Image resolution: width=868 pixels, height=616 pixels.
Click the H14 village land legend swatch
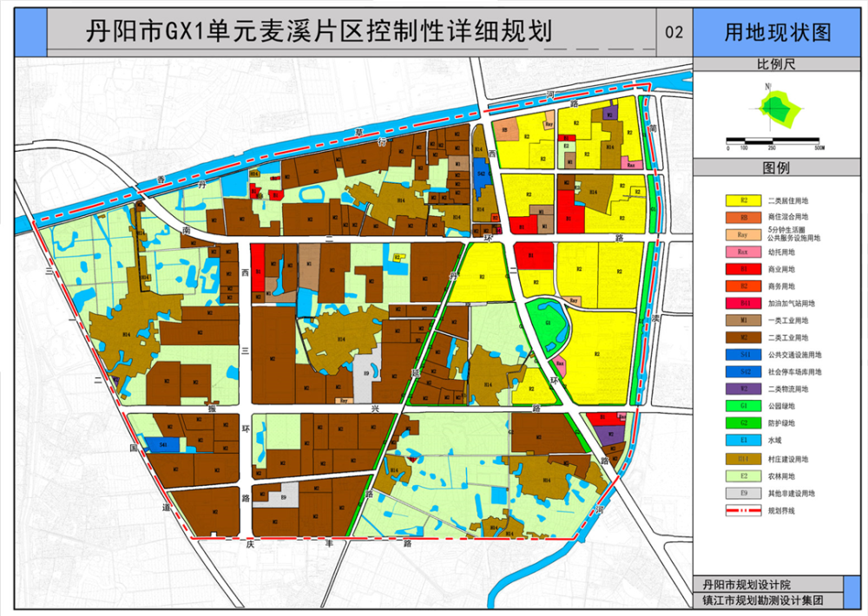pos(744,459)
